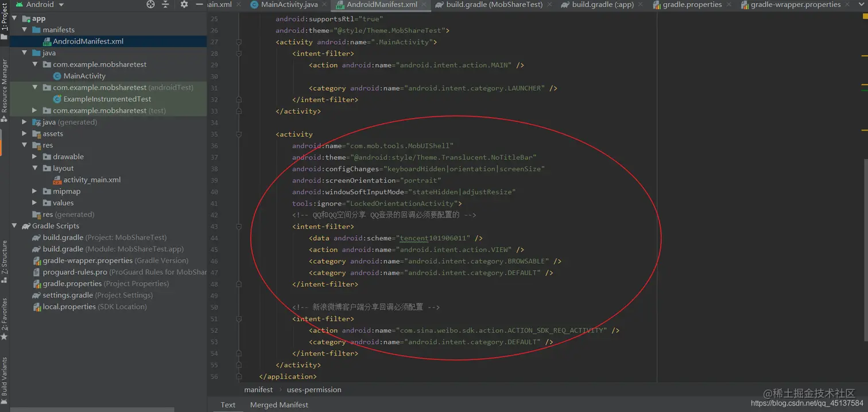Click the uses-permission breadcrumb

point(314,390)
